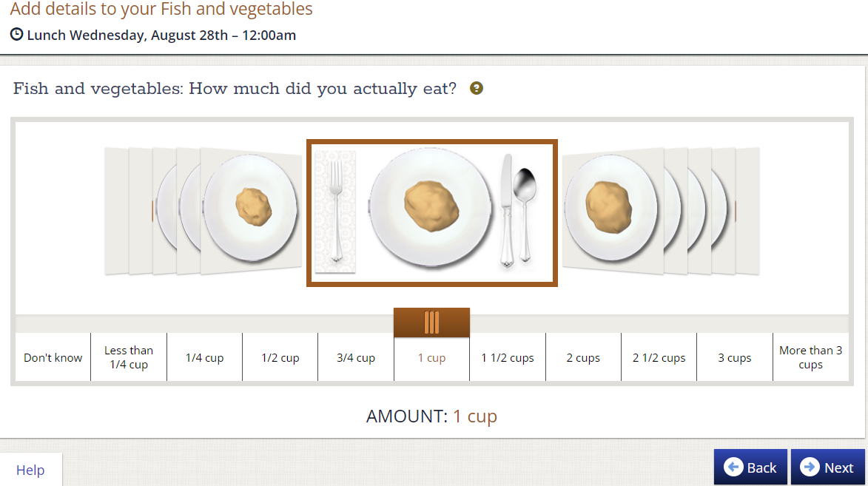Select 3/4 cup on the scale
The height and width of the screenshot is (486, 868).
[x=356, y=357]
